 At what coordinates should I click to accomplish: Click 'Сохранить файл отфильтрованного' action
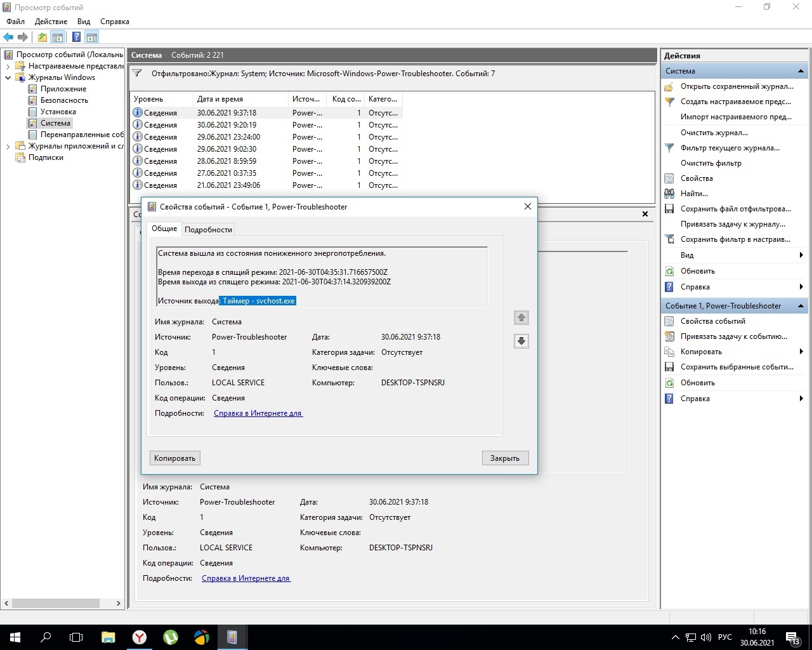735,209
